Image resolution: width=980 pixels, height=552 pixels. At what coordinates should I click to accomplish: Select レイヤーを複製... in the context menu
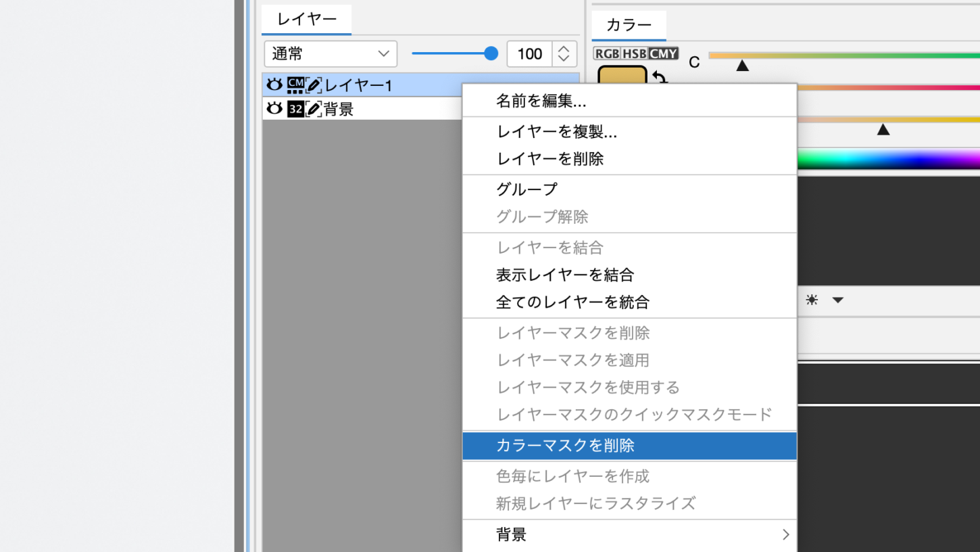tap(556, 132)
